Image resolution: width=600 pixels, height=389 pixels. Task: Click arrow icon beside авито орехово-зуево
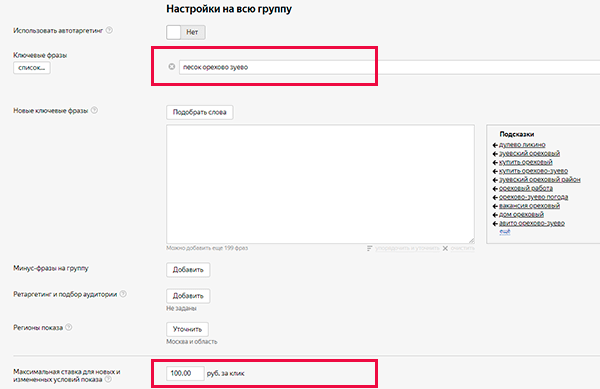coord(495,223)
